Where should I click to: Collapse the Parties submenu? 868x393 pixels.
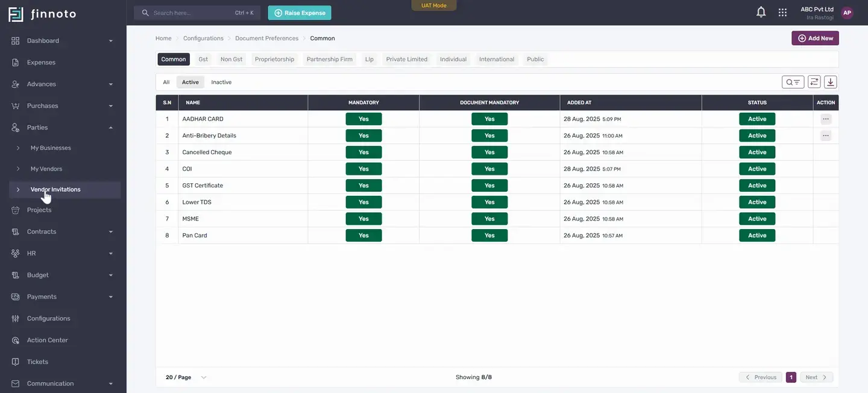pos(111,128)
